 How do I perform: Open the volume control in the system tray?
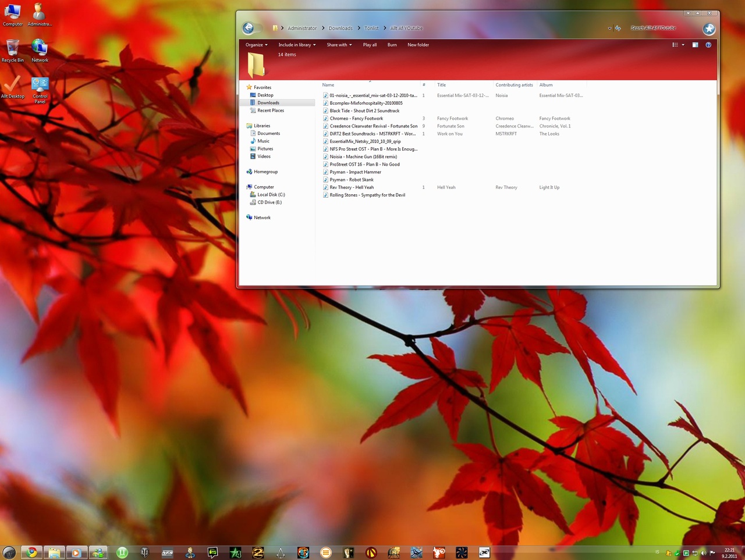[x=704, y=552]
